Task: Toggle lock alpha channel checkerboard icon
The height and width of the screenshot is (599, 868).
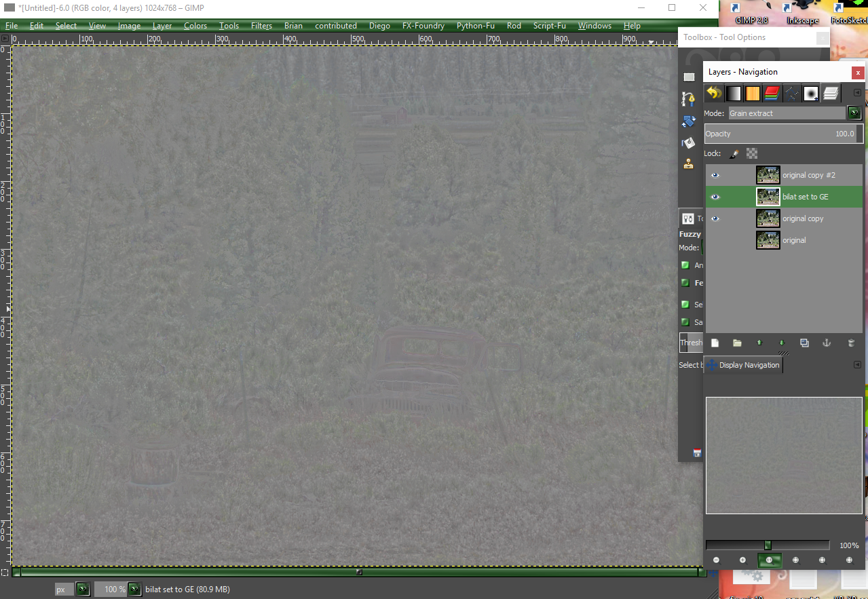Action: pos(752,154)
